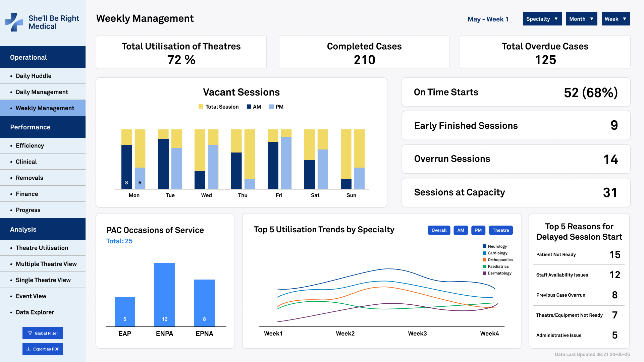Click the Theatre/Equipment Not Ready row
644x362 pixels.
tap(579, 315)
